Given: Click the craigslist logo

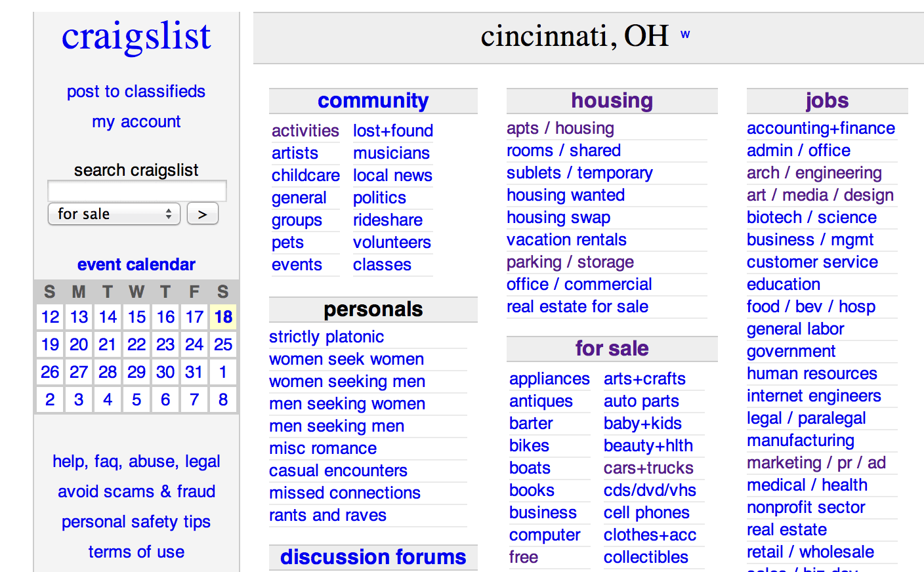Looking at the screenshot, I should pyautogui.click(x=136, y=37).
